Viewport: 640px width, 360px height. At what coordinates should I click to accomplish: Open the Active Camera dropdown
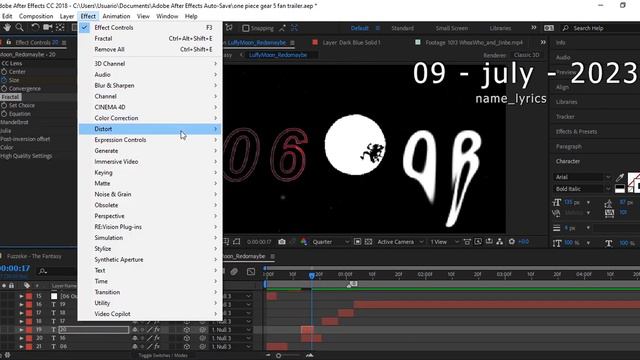click(x=400, y=242)
